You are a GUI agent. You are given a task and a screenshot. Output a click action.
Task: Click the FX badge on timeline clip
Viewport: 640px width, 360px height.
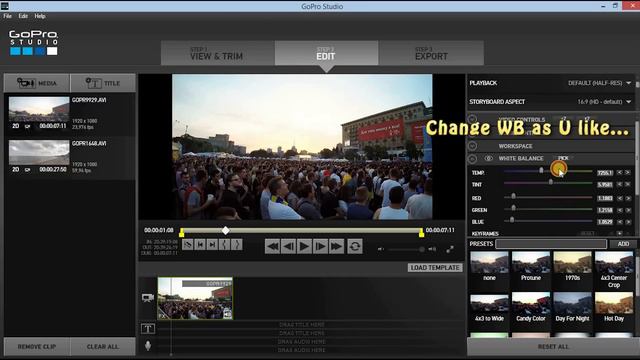(162, 315)
